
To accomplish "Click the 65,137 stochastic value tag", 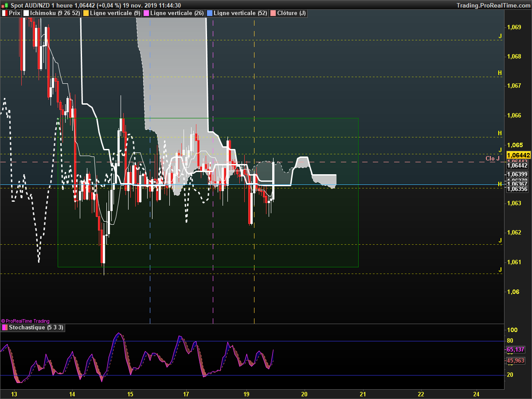I will pos(516,350).
